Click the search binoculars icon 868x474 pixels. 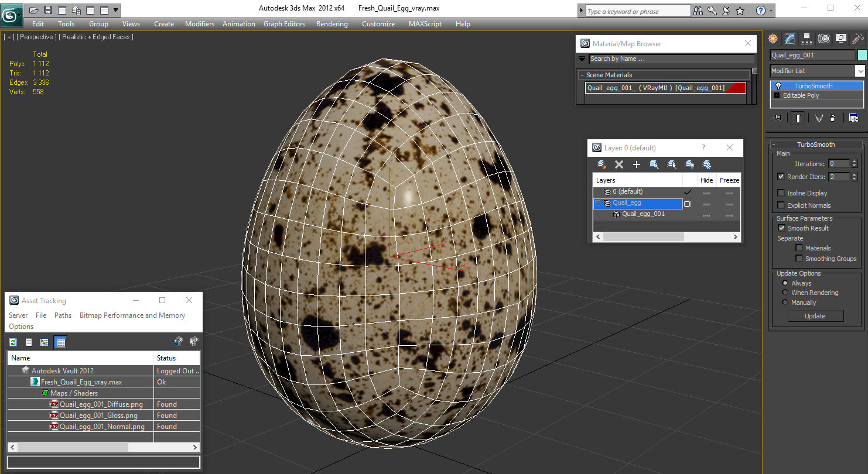coord(698,11)
